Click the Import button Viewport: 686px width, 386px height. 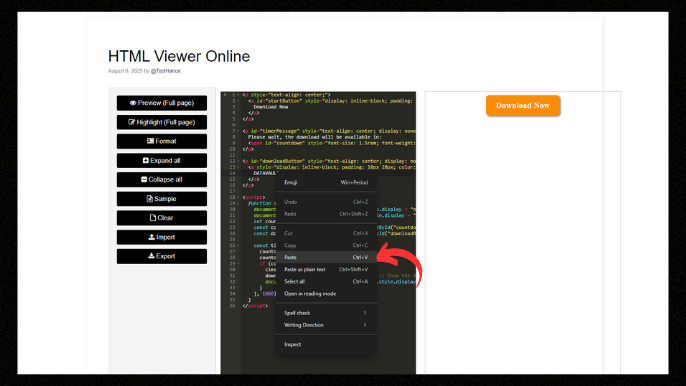point(161,237)
